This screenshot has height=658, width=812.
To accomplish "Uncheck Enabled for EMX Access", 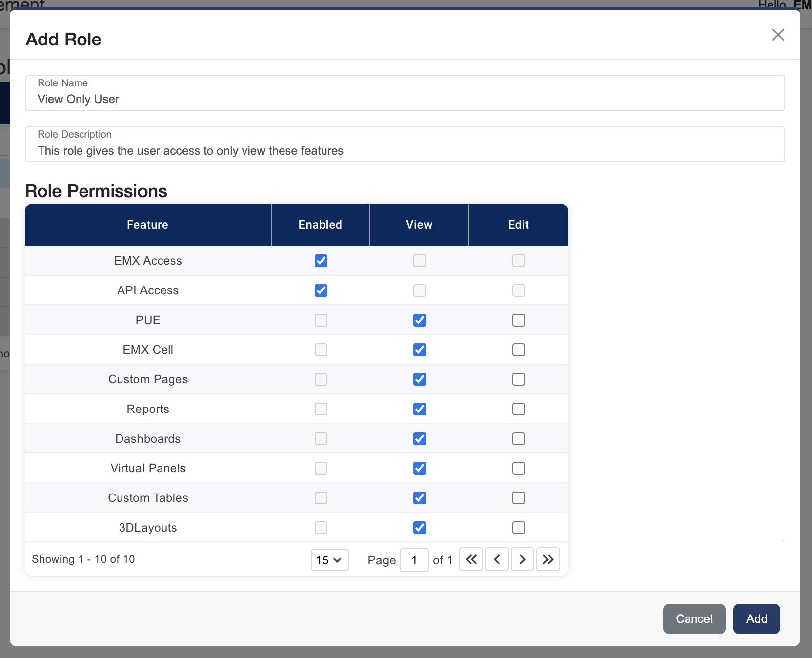I will pyautogui.click(x=321, y=261).
